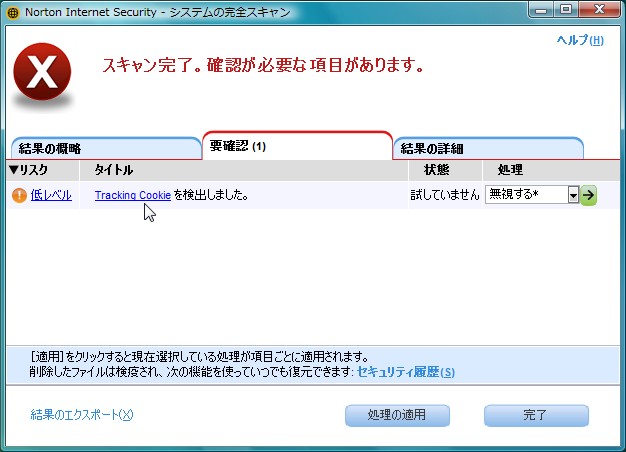Close the Norton Internet Security window
Viewport: 626px width, 452px height.
(x=599, y=10)
